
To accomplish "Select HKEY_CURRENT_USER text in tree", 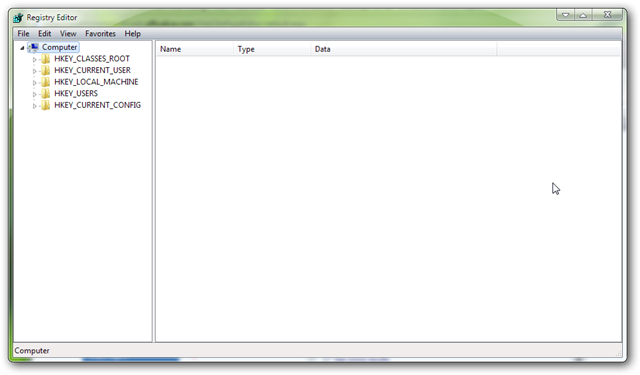I will [93, 71].
